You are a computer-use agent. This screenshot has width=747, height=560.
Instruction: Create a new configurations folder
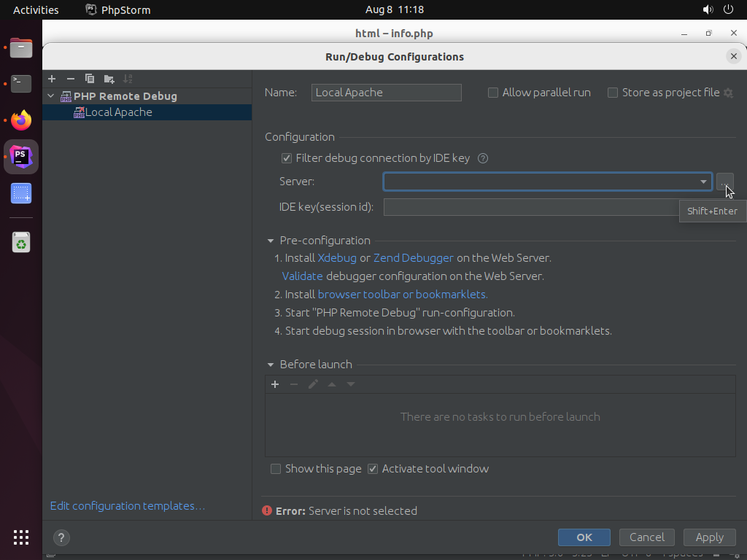tap(109, 79)
